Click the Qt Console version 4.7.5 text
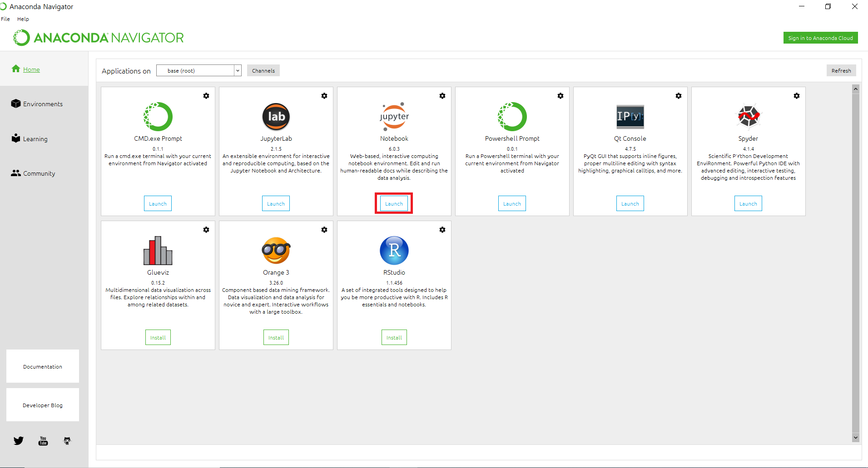The height and width of the screenshot is (468, 868). pyautogui.click(x=630, y=149)
